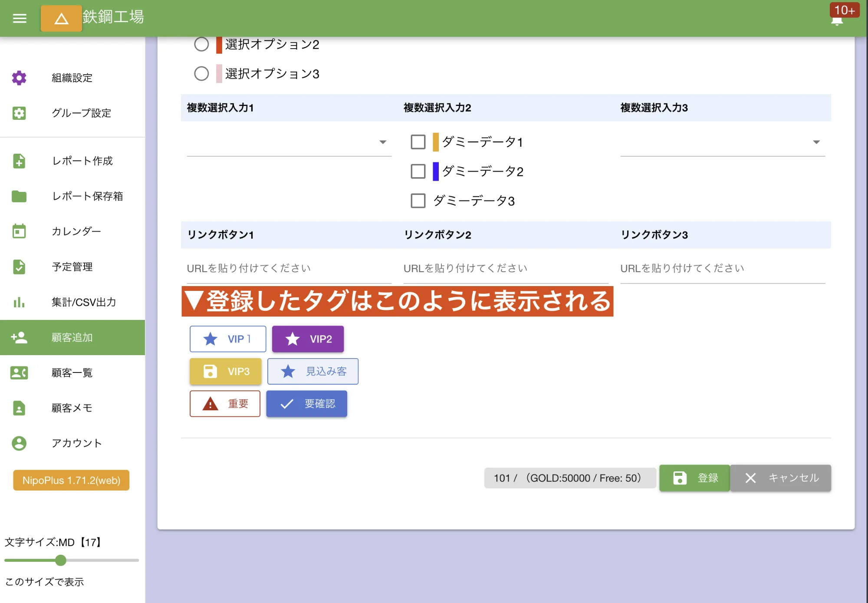Expand the 複数選択入力1 dropdown

[x=382, y=142]
